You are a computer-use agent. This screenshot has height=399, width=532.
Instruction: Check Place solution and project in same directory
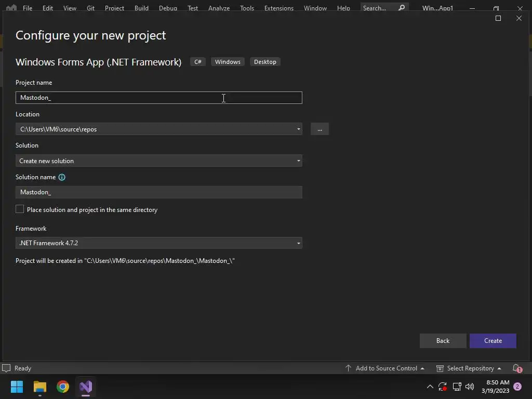click(20, 209)
